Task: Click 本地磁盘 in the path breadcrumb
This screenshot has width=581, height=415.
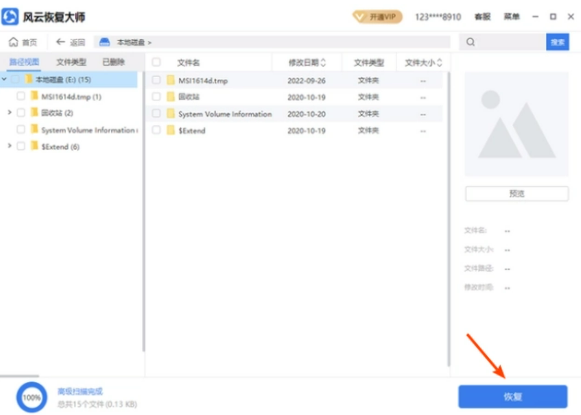Action: point(130,42)
